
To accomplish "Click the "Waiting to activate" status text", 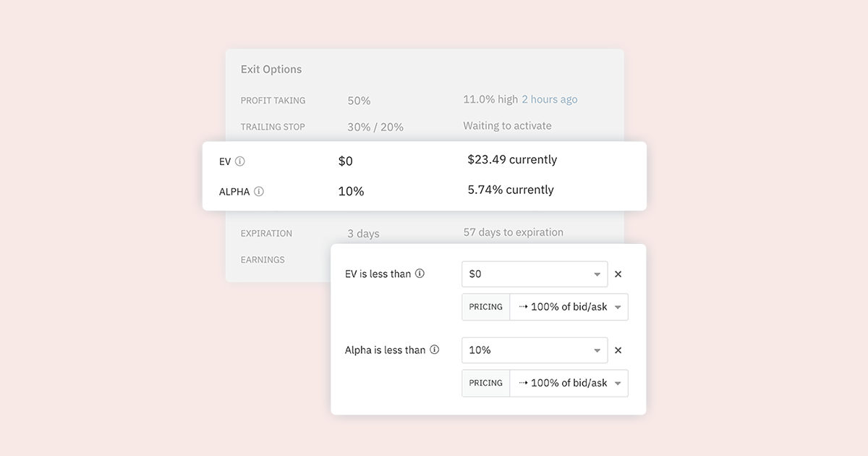I will point(507,125).
